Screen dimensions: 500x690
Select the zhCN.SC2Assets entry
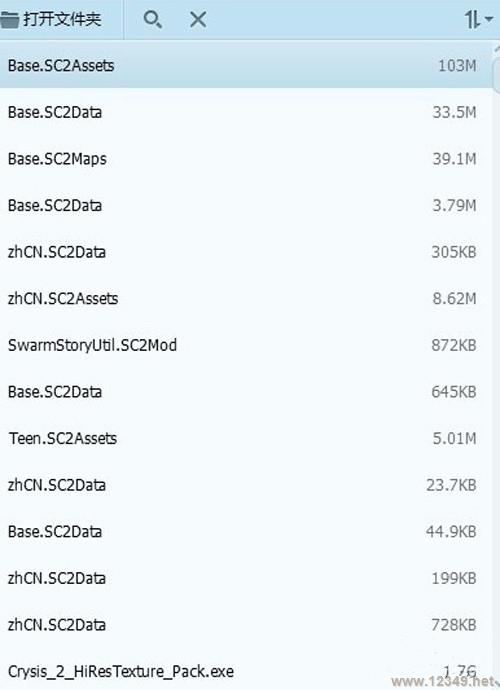tap(246, 298)
